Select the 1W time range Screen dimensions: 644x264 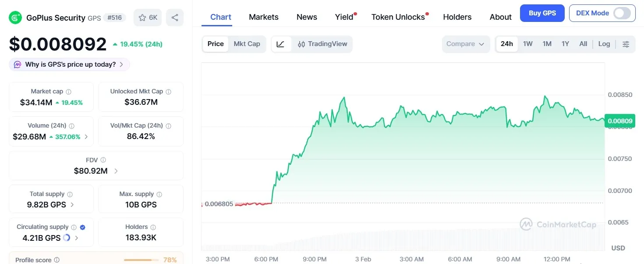(x=527, y=44)
